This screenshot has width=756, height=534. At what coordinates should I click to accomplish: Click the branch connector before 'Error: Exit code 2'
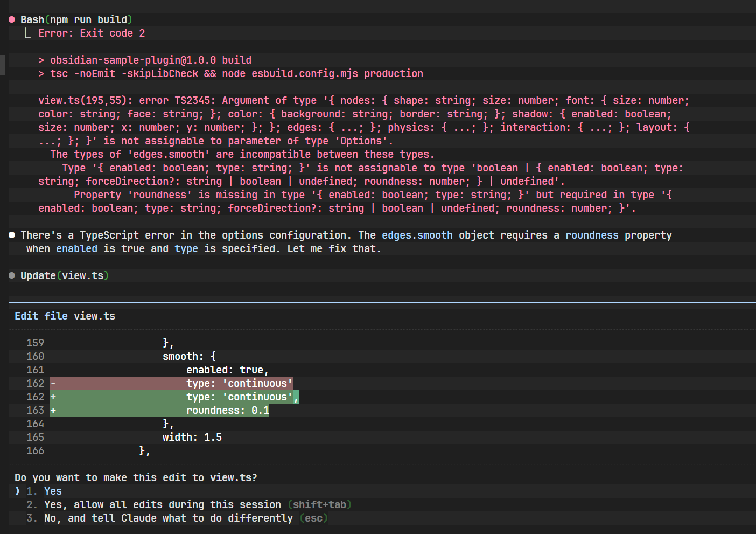(27, 33)
